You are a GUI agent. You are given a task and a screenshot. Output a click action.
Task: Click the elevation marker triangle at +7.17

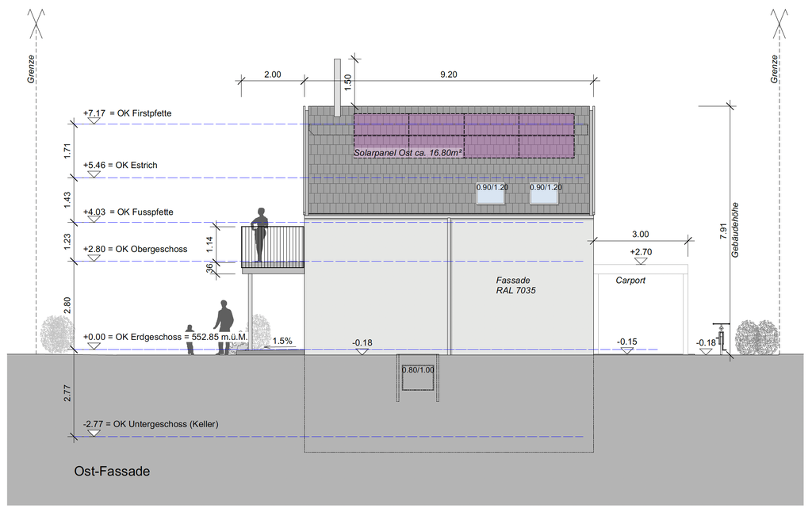(x=94, y=120)
